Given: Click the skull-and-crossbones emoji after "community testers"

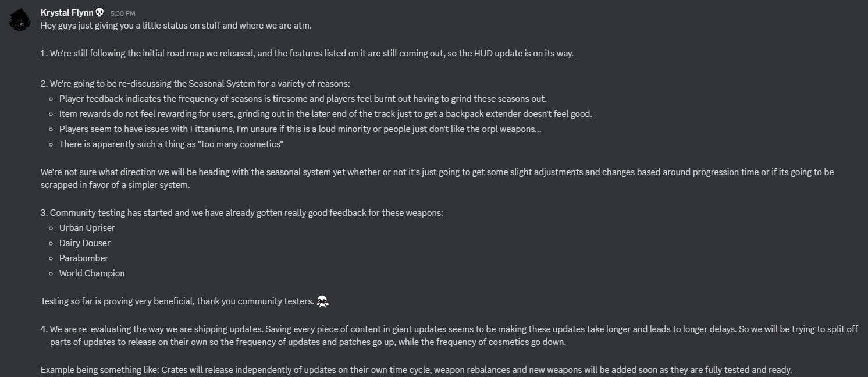Looking at the screenshot, I should point(322,301).
